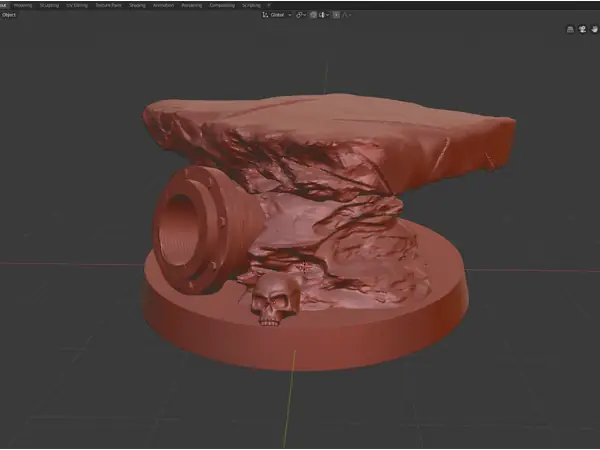The width and height of the screenshot is (600, 450).
Task: Open the UV Editing workspace tab
Action: point(77,5)
